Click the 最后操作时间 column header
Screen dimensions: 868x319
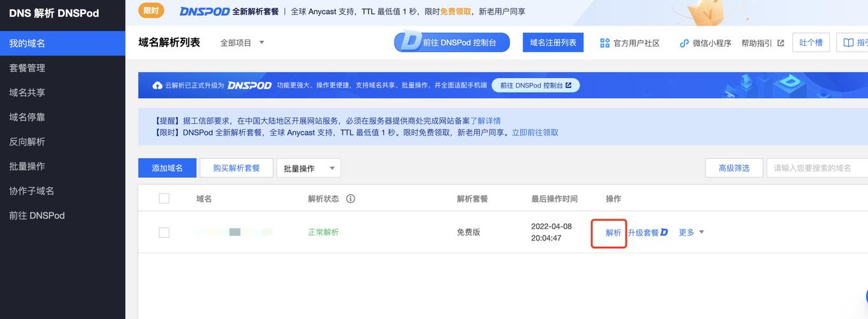point(554,199)
